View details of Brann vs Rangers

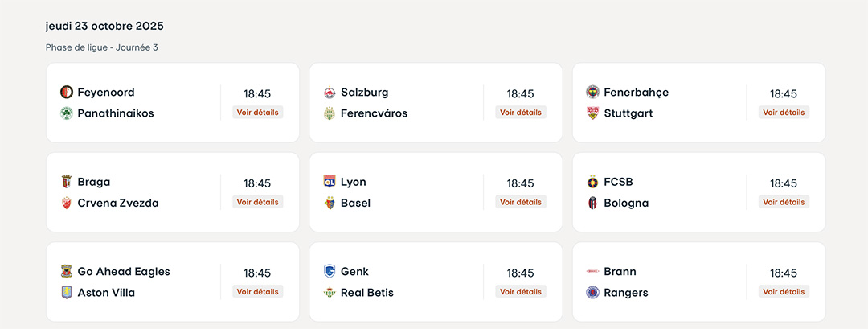point(784,292)
